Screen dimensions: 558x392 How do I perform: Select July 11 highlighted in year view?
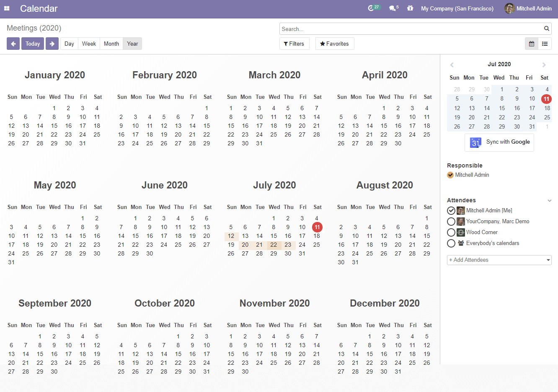pos(317,227)
